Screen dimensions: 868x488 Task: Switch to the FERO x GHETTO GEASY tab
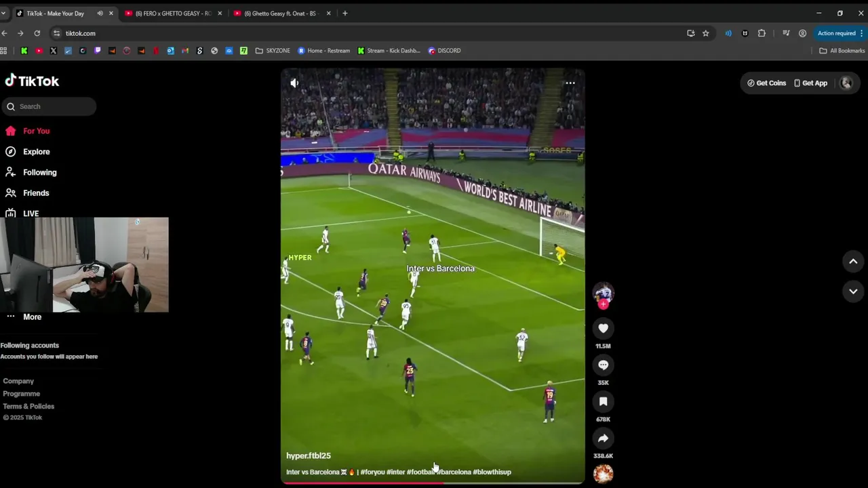point(174,14)
